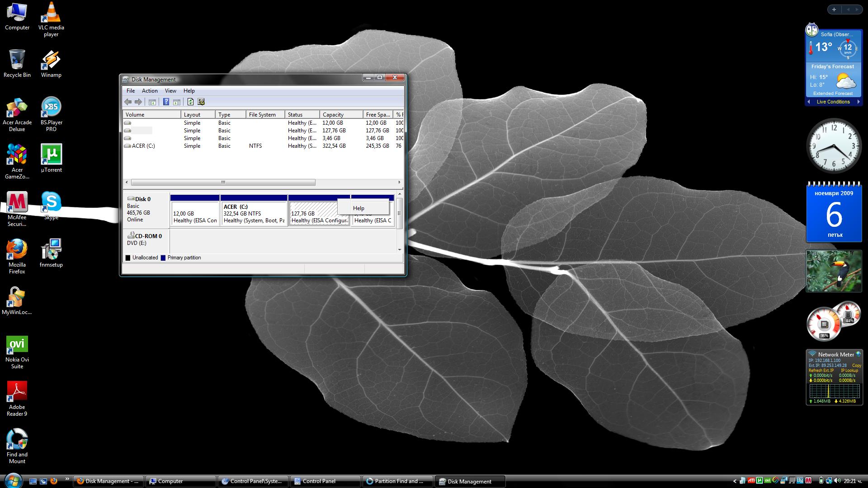868x488 pixels.
Task: Open the Recycle Bin desktop icon
Action: click(17, 64)
